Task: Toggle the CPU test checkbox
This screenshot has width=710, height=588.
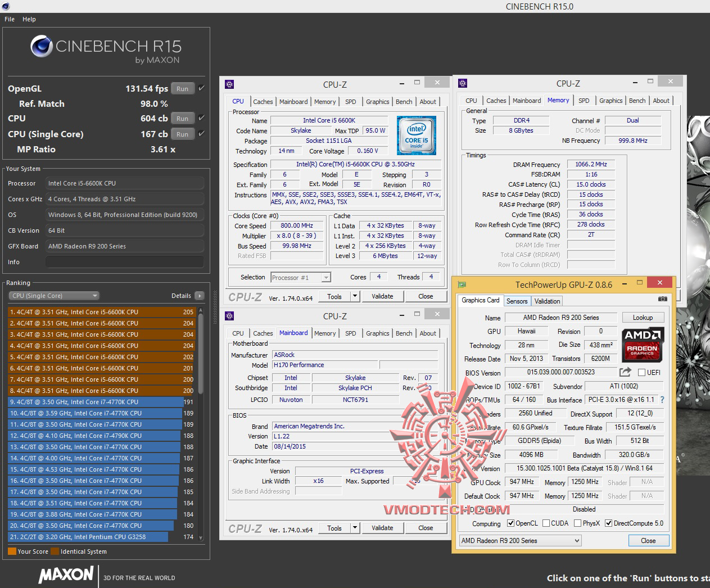Action: (201, 118)
